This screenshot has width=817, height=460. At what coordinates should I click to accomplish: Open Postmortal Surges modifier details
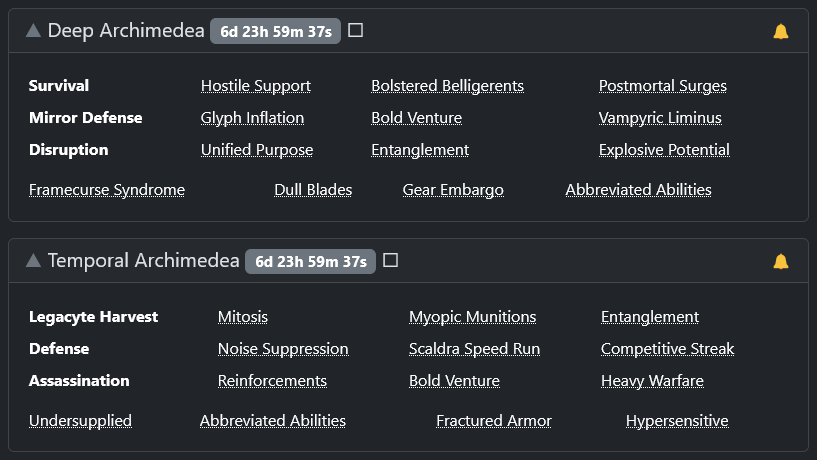tap(663, 86)
